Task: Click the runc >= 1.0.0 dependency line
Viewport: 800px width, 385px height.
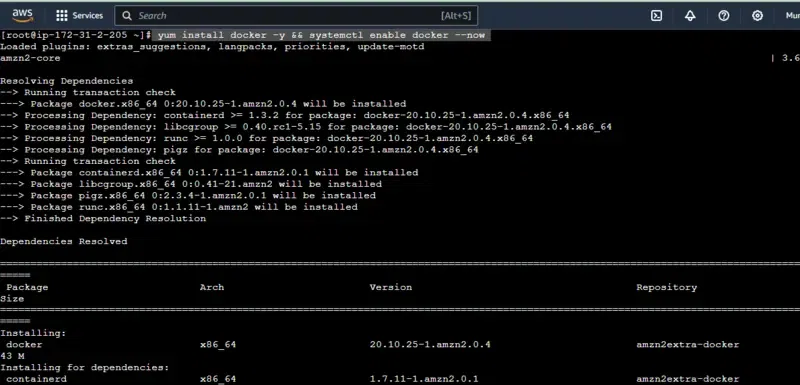Action: click(266, 138)
